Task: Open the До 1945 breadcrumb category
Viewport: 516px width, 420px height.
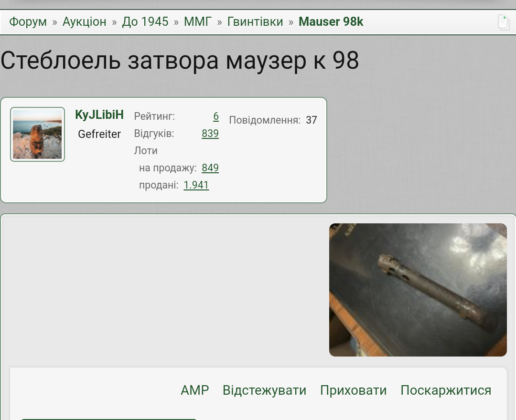Action: click(145, 21)
